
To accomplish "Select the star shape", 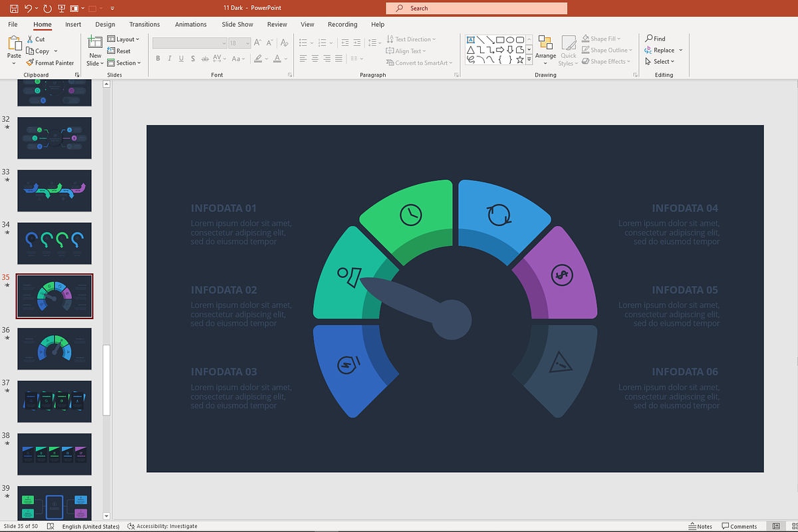I will 520,59.
